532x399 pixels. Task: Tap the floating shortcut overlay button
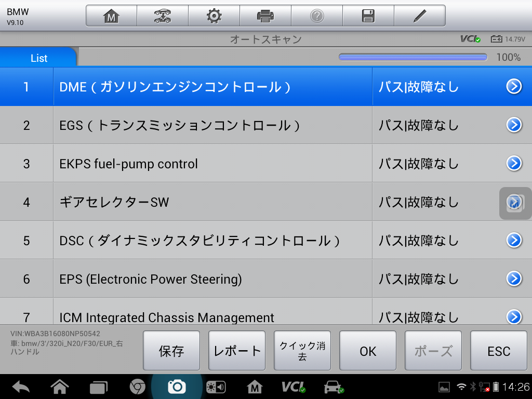point(515,203)
